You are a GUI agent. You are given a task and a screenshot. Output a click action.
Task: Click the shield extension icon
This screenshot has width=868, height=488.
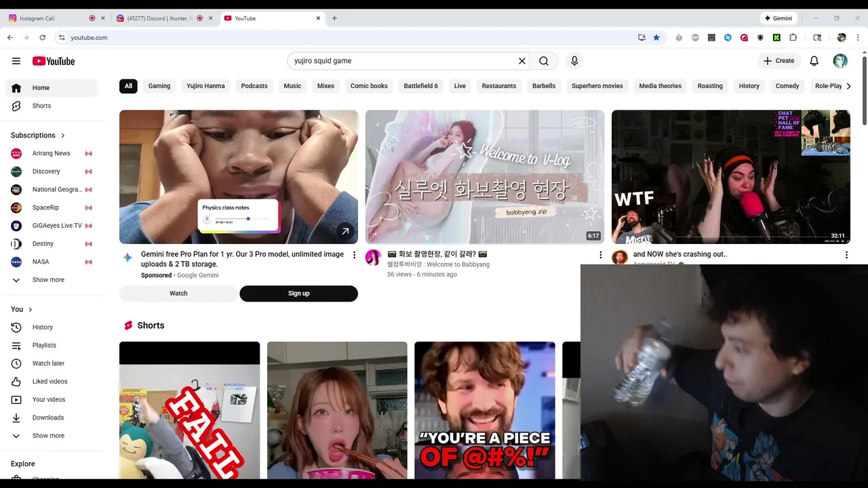click(760, 37)
